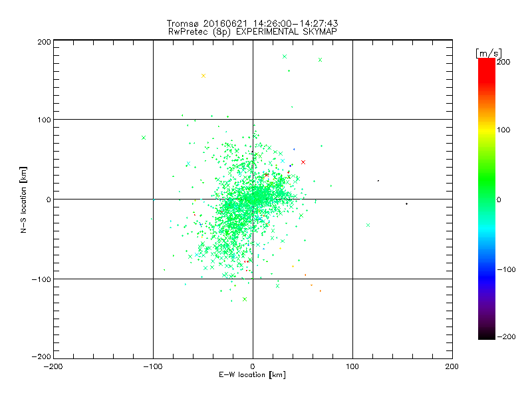
Task: Click the y-axis tick label "-100"
Action: (x=41, y=279)
